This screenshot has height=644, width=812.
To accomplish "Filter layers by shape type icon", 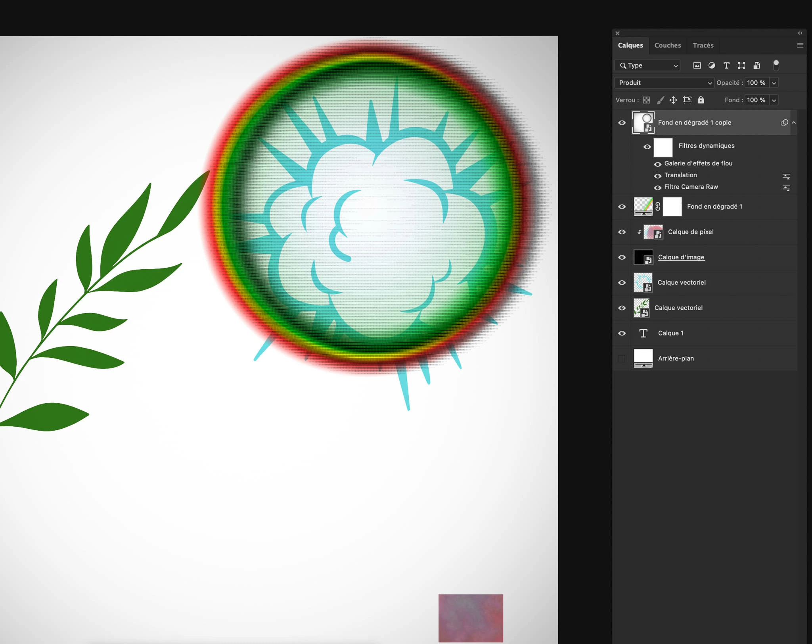I will click(x=741, y=65).
